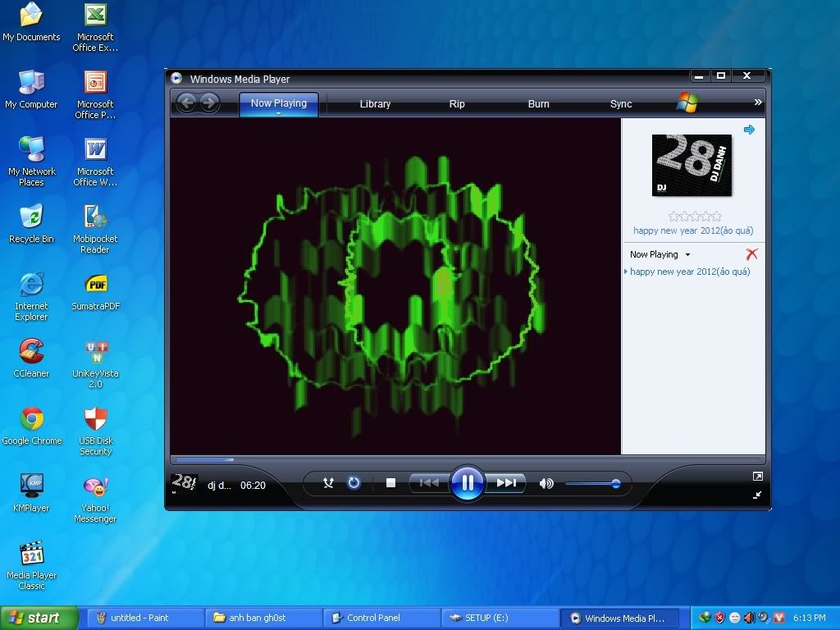Image resolution: width=840 pixels, height=630 pixels.
Task: Open the Library tab
Action: 375,104
